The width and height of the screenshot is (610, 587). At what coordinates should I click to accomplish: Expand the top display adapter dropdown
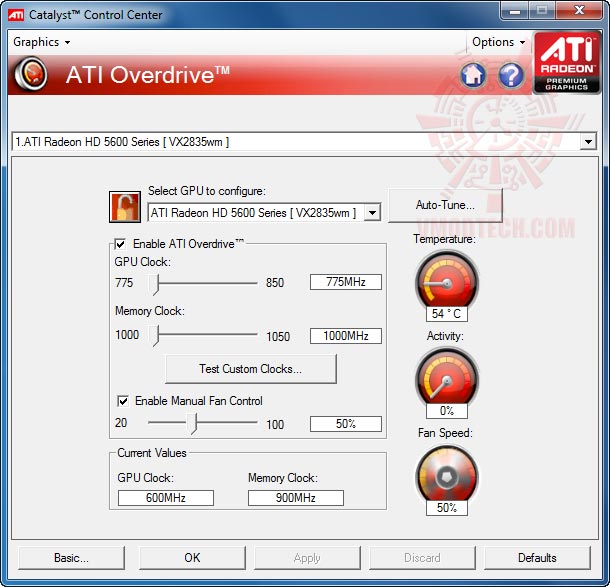[x=588, y=142]
